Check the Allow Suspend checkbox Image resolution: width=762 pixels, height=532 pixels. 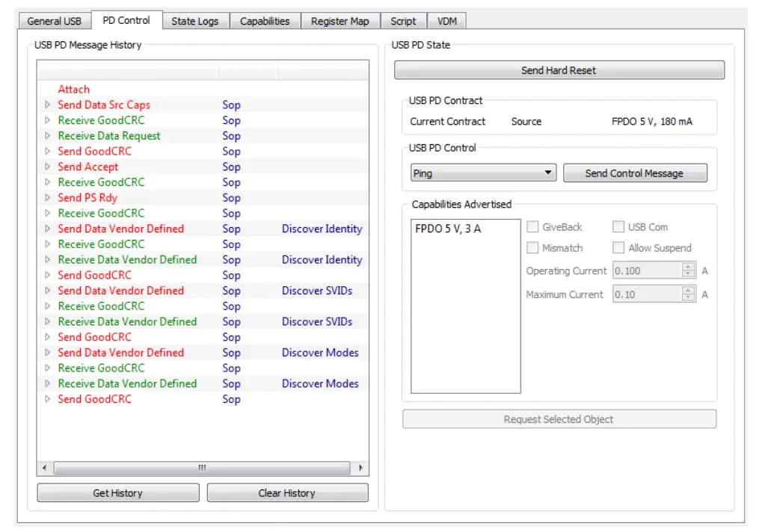618,247
